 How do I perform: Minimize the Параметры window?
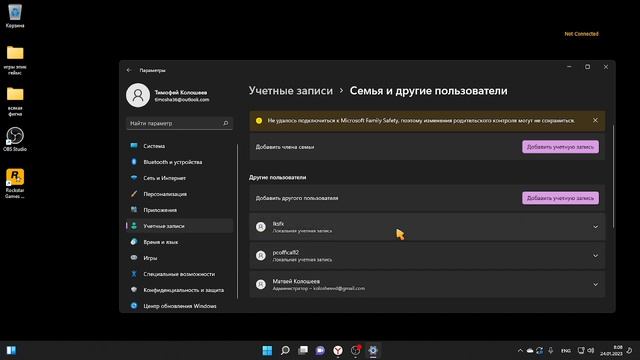pos(569,67)
